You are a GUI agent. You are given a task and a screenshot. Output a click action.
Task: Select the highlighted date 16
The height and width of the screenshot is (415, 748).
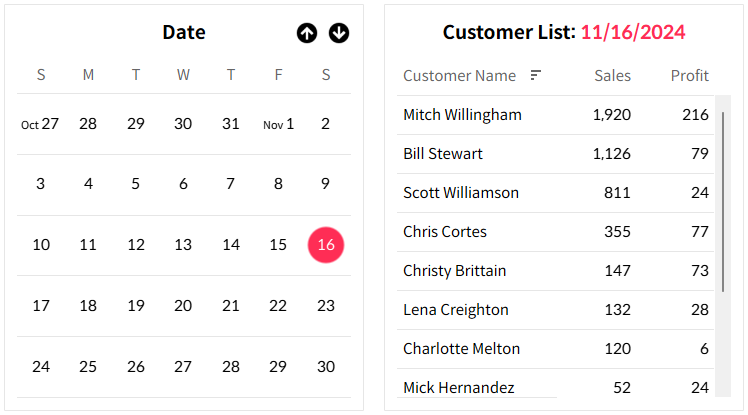coord(326,245)
